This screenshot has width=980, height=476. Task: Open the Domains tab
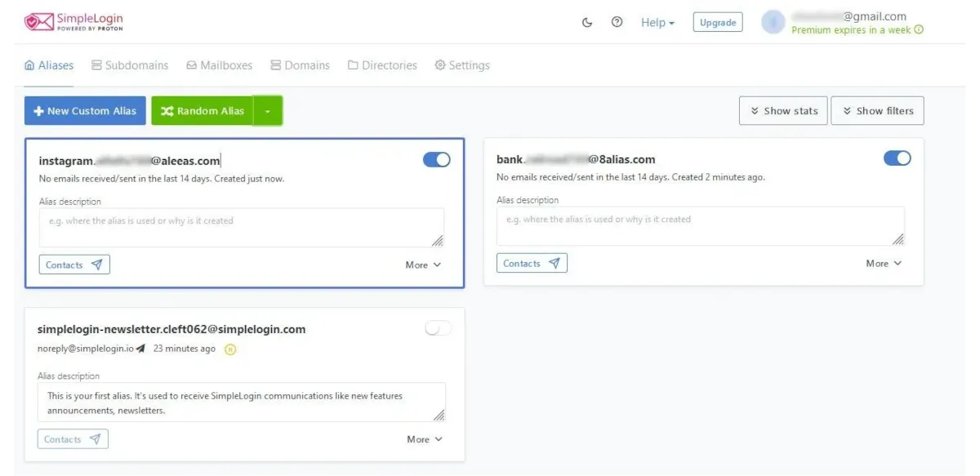coord(300,65)
